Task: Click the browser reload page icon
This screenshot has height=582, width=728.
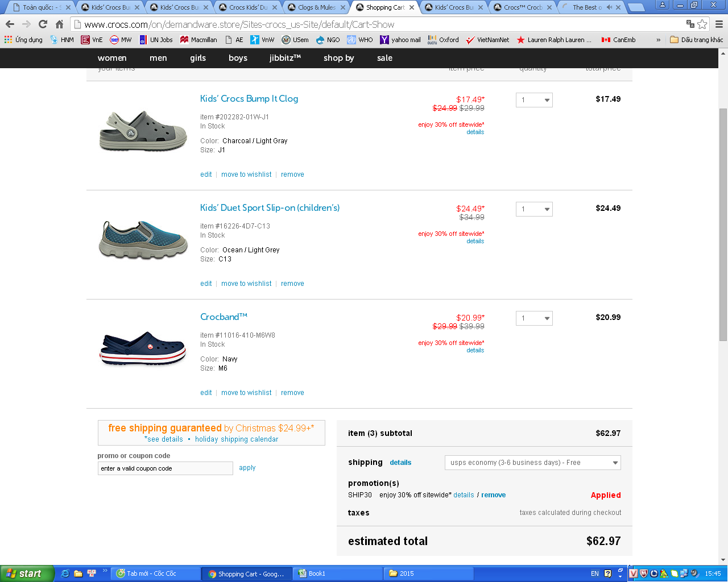Action: pyautogui.click(x=43, y=24)
